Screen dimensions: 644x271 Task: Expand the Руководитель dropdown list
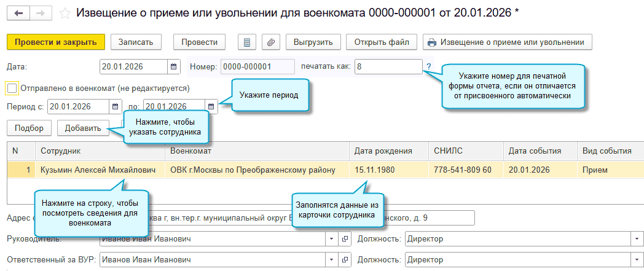pyautogui.click(x=332, y=239)
